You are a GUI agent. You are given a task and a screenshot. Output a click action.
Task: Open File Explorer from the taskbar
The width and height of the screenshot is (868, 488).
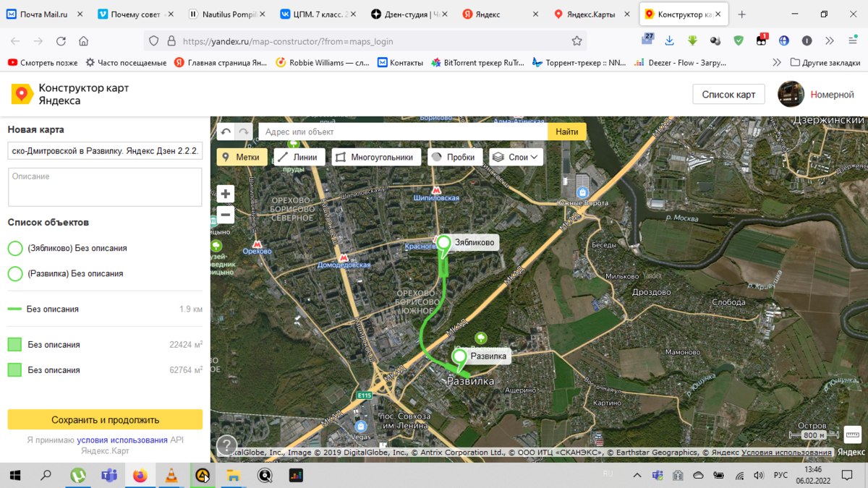234,475
